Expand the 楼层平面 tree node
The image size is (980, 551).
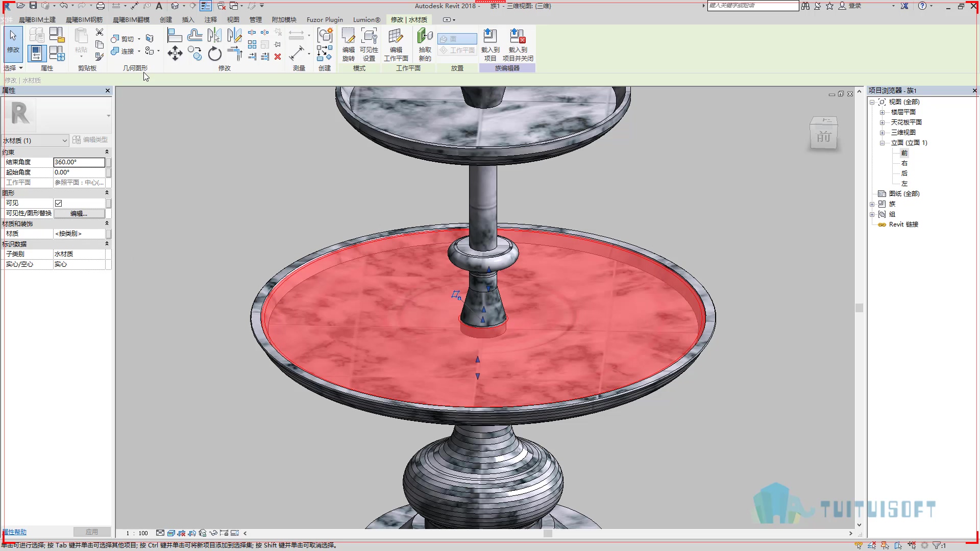tap(882, 112)
